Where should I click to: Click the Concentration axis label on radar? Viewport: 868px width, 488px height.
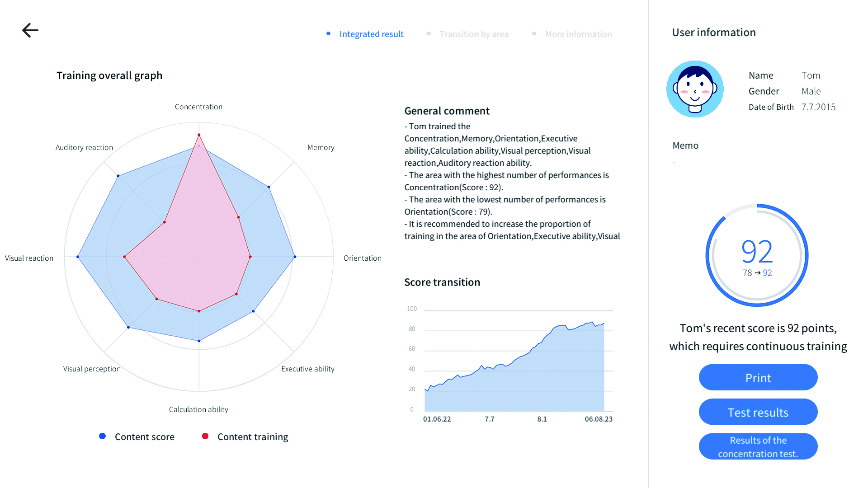tap(198, 107)
